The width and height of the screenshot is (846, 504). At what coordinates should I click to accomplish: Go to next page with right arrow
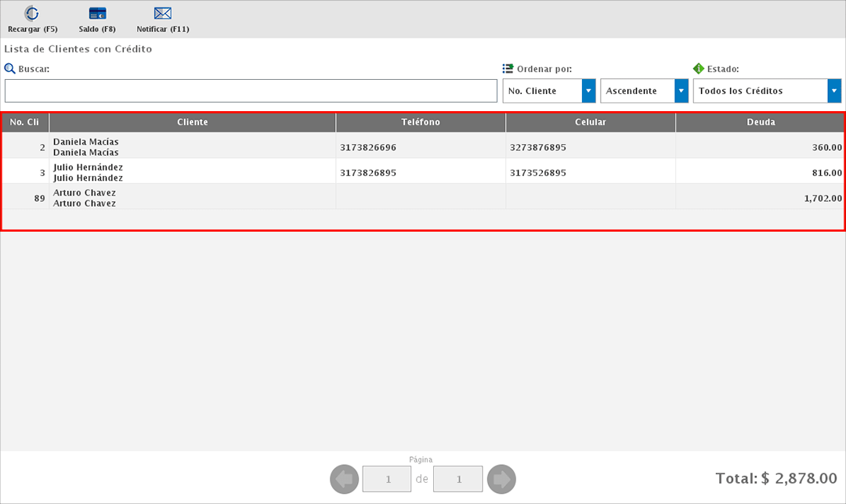point(501,479)
